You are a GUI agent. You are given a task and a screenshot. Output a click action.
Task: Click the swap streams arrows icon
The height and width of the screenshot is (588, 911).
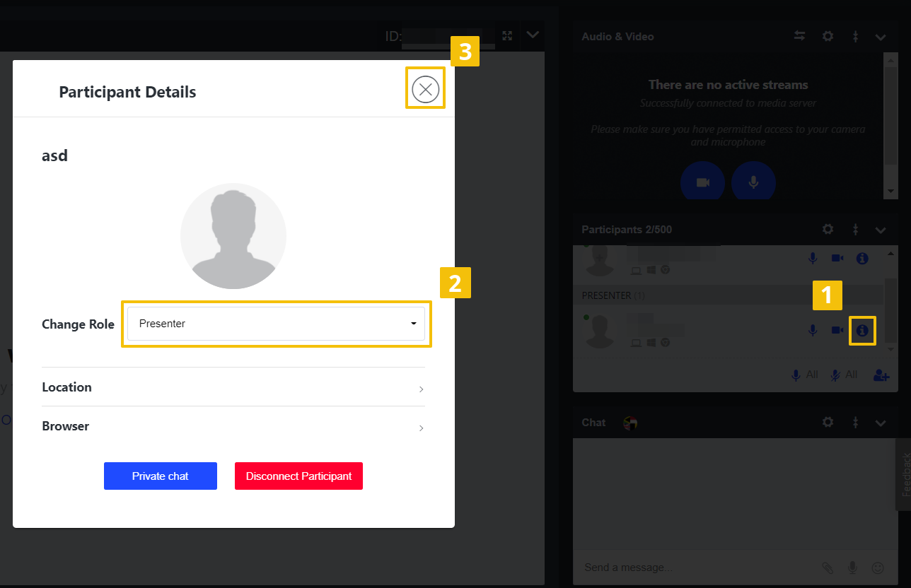[800, 37]
